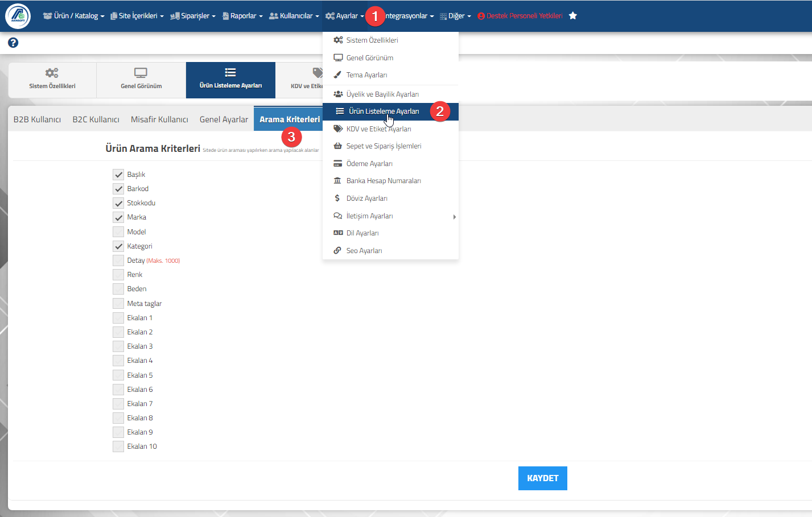Viewport: 812px width, 517px height.
Task: Click the Ekalan 7 label text
Action: (140, 404)
